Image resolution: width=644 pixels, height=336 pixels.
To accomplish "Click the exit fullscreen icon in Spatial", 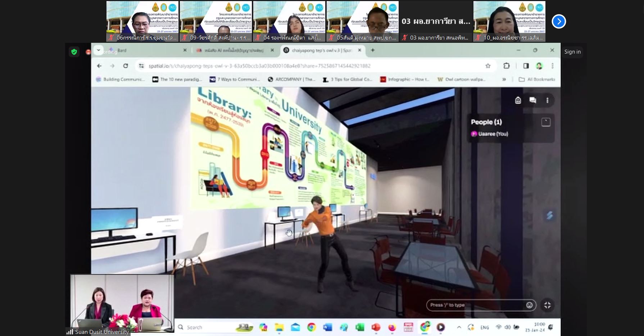I will (x=547, y=305).
